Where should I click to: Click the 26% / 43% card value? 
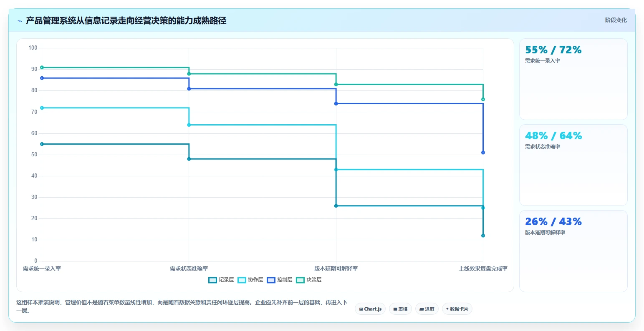click(553, 222)
